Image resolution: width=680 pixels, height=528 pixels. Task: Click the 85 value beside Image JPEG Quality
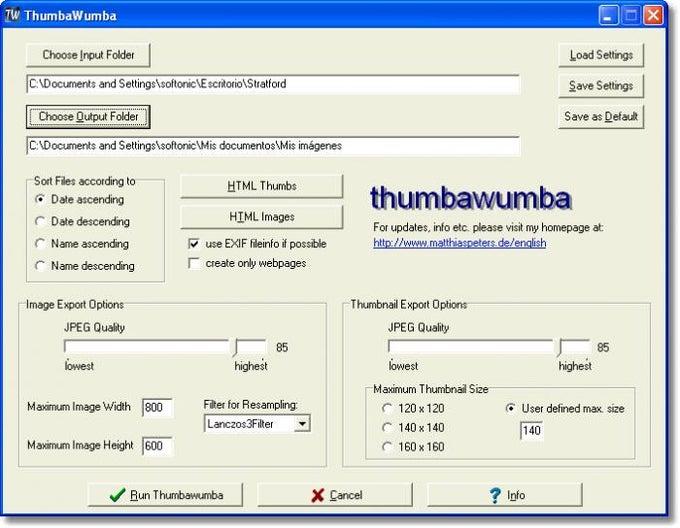pyautogui.click(x=282, y=348)
